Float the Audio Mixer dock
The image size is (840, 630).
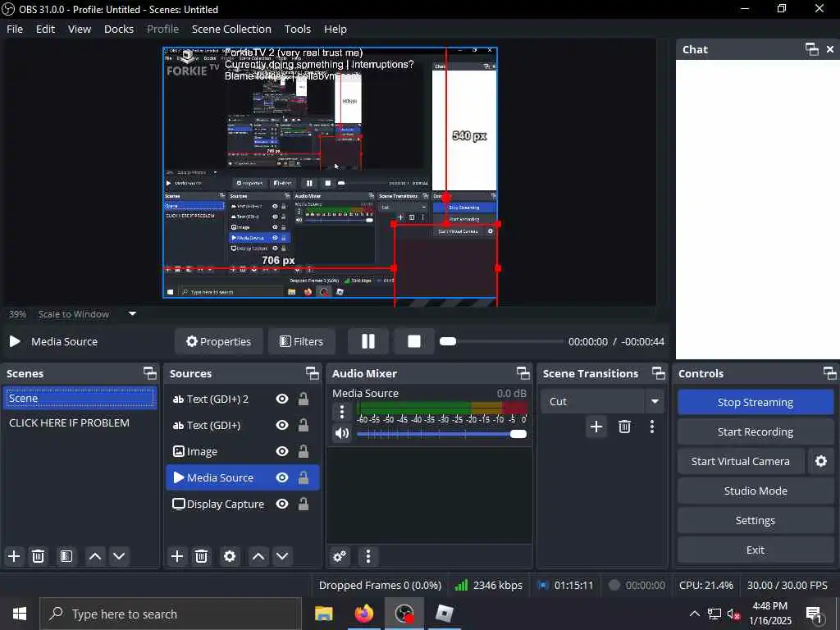[x=523, y=373]
